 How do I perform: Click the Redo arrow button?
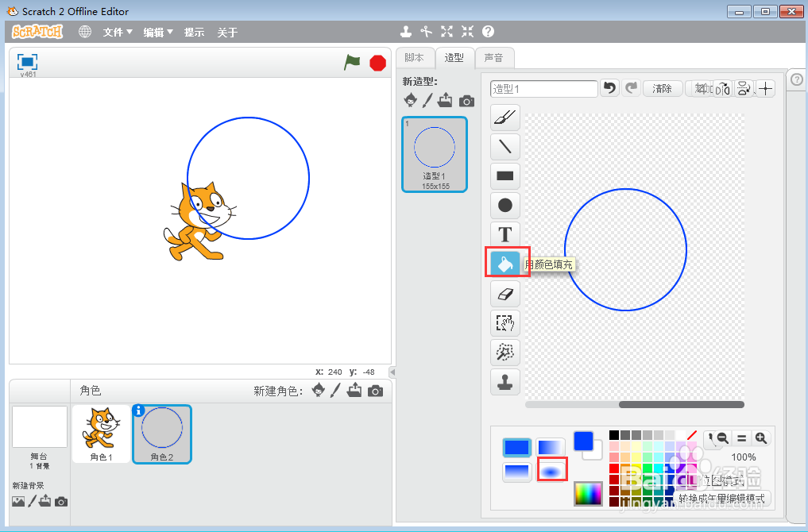(631, 89)
